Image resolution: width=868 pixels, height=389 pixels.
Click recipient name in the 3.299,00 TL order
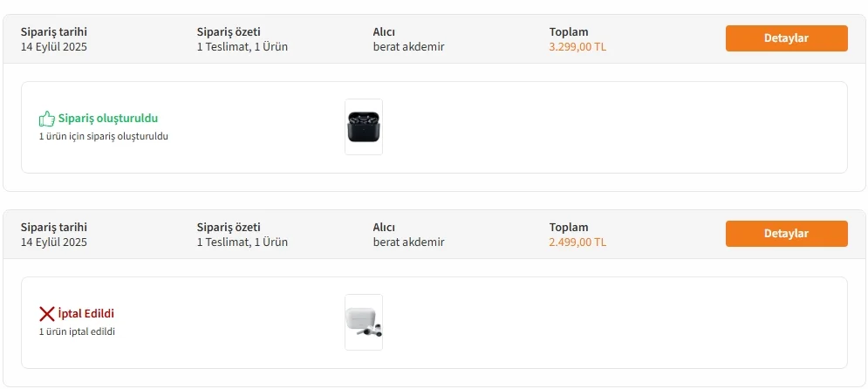[x=408, y=47]
